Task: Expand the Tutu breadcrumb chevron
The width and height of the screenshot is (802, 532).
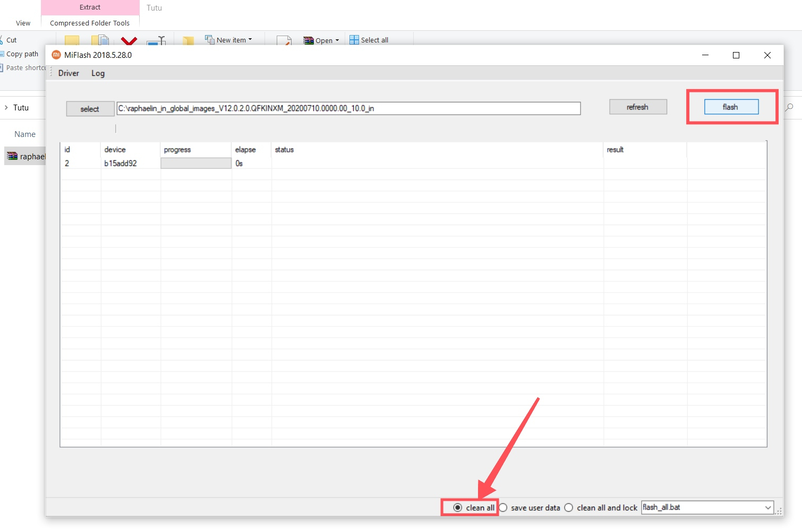Action: [6, 107]
